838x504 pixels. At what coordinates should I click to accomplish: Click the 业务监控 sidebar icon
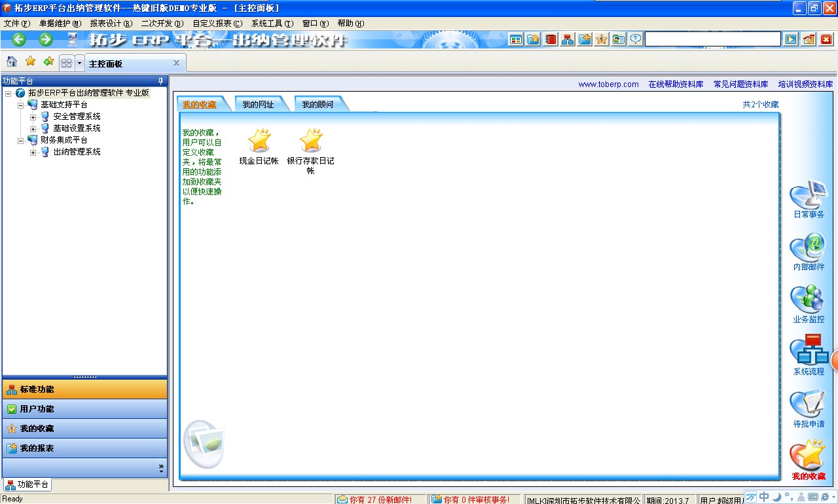tap(809, 301)
